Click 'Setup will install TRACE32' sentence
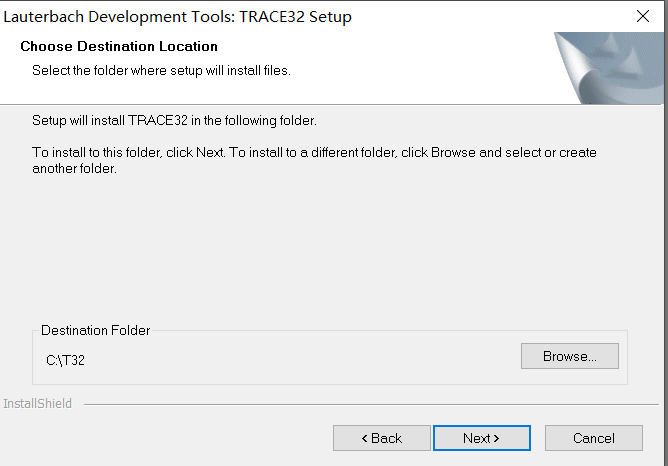The height and width of the screenshot is (466, 668). [174, 121]
